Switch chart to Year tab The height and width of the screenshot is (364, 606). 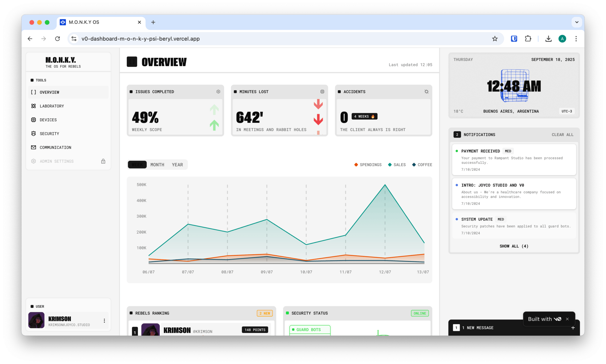pyautogui.click(x=177, y=165)
